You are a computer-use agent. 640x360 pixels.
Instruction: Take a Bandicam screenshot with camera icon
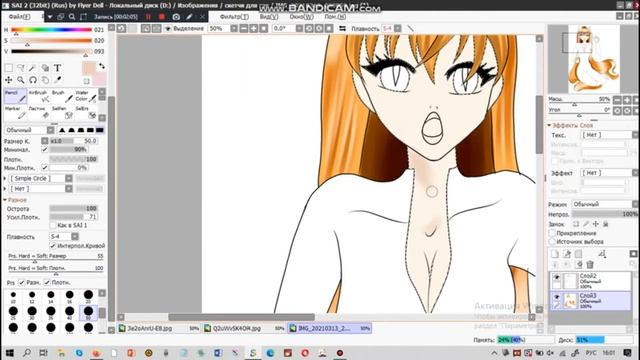(x=176, y=17)
